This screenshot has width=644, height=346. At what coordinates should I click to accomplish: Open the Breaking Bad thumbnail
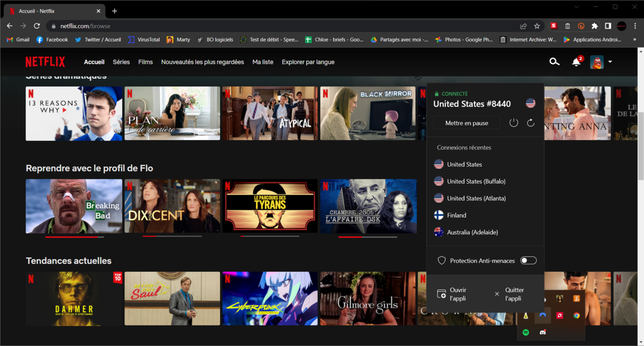point(74,206)
